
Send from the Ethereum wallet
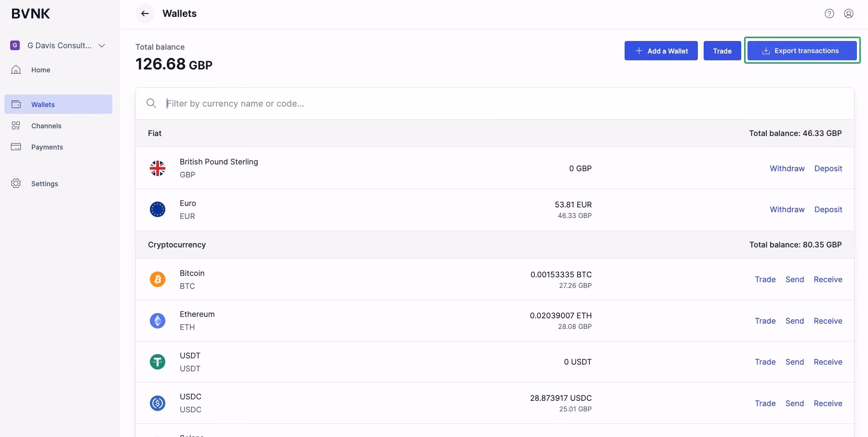click(795, 321)
